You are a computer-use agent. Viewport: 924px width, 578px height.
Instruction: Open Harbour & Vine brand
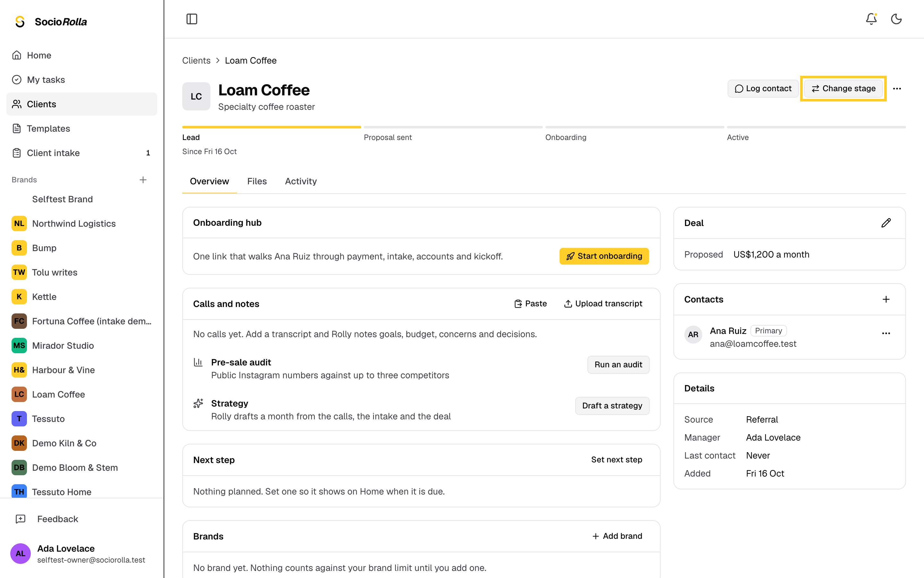click(x=82, y=370)
